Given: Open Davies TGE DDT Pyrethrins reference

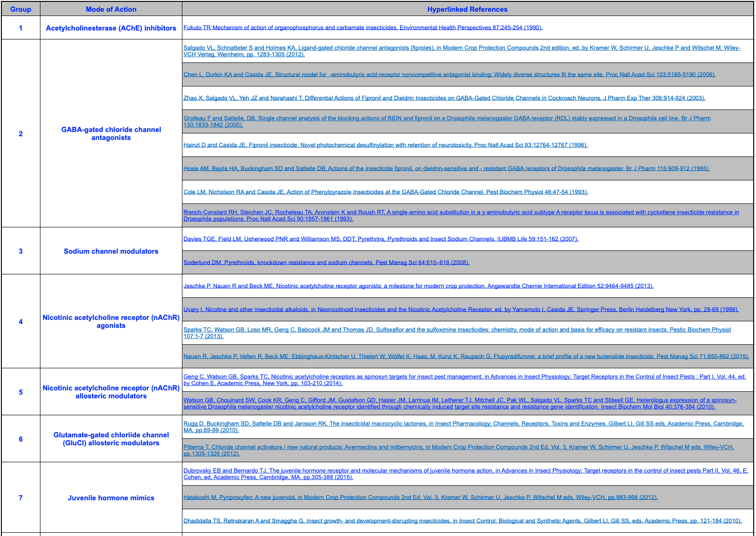Looking at the screenshot, I should 380,239.
